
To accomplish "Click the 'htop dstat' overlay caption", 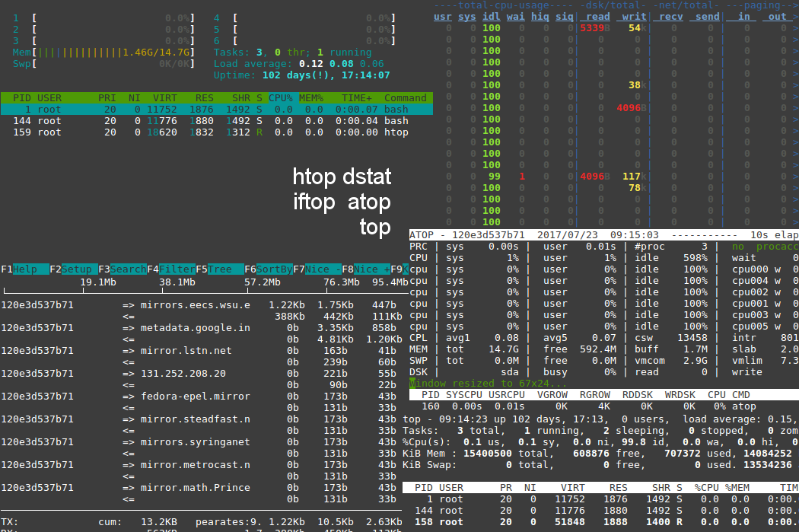I will [342, 177].
